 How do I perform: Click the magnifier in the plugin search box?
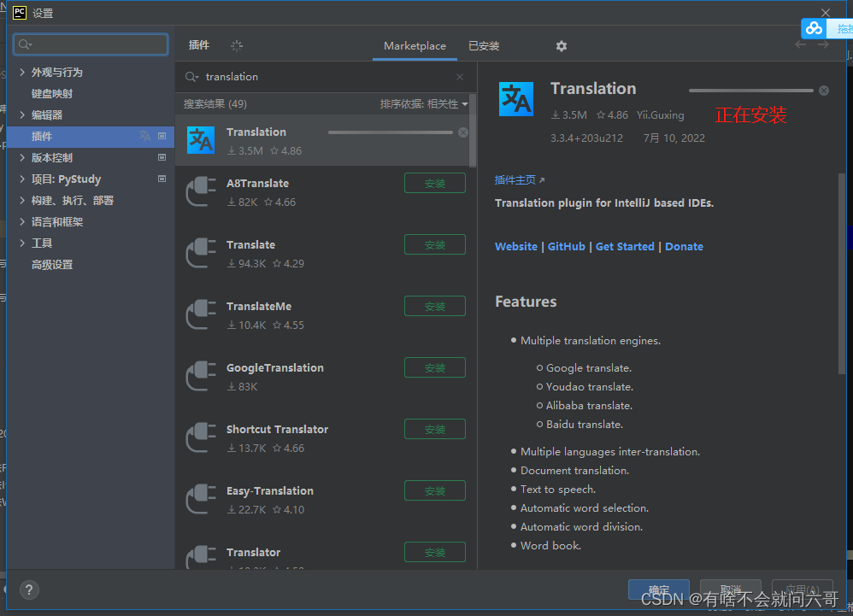tap(191, 77)
